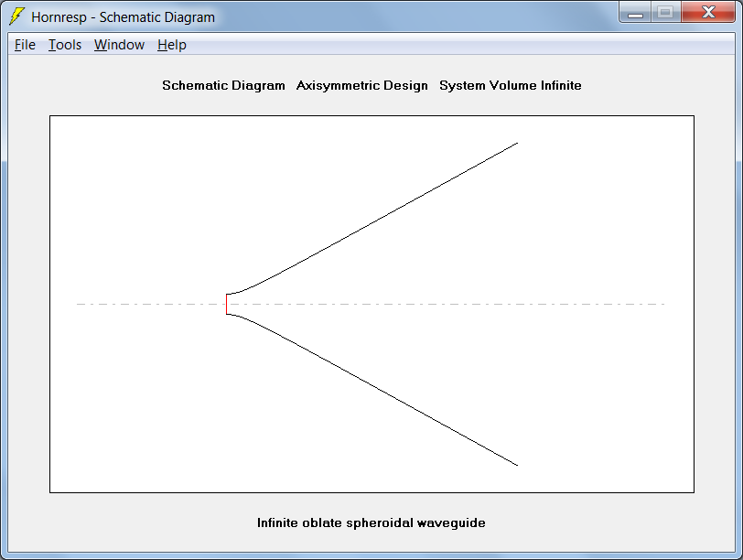This screenshot has height=560, width=743.
Task: Close the Schematic Diagram window
Action: [708, 12]
